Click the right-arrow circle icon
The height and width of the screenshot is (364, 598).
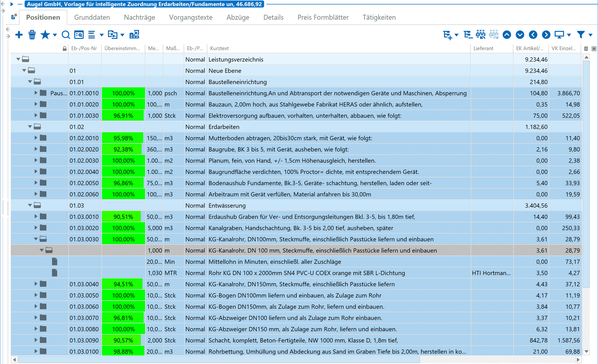(546, 35)
